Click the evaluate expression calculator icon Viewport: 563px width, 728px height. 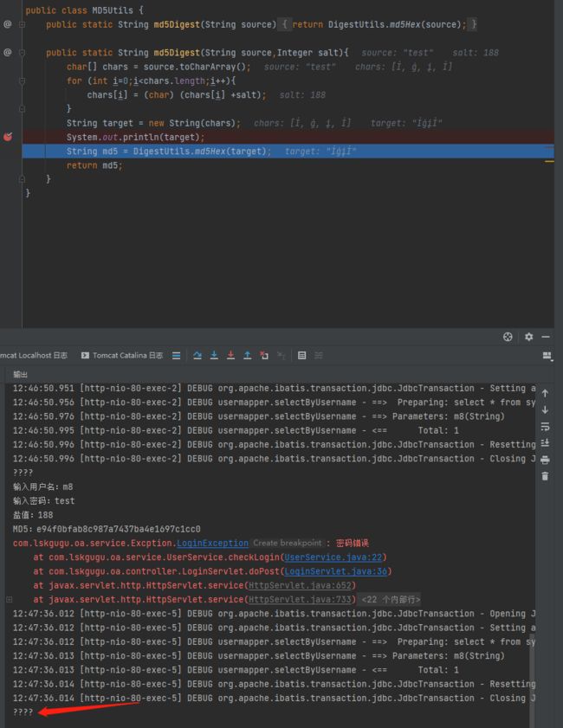pos(302,355)
